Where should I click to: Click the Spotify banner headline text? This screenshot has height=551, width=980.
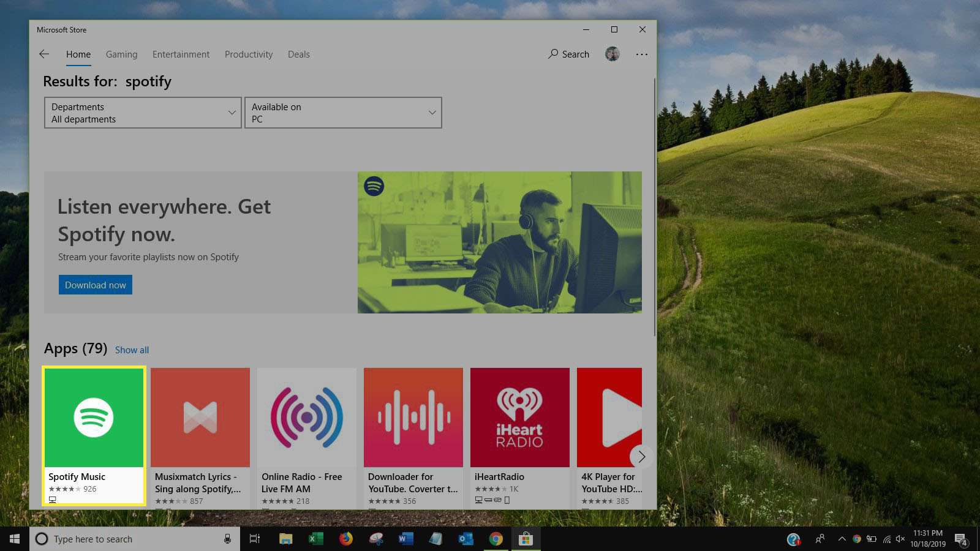[164, 220]
